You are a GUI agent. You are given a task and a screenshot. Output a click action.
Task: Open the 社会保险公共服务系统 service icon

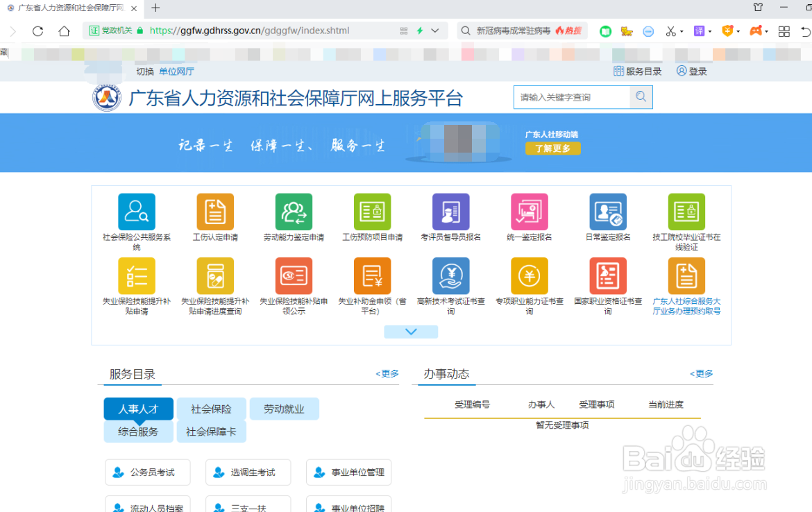(x=136, y=212)
